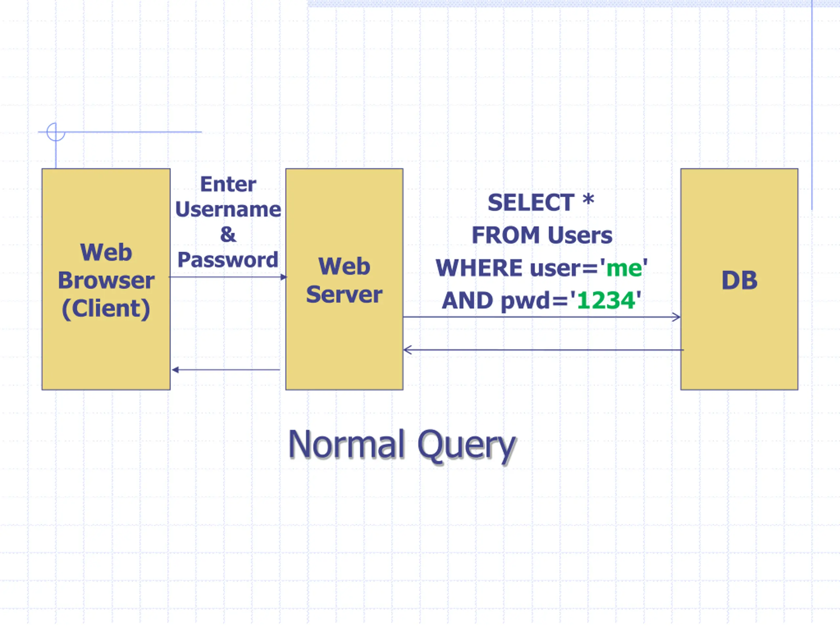Click the Web Browser (Client) box
The height and width of the screenshot is (630, 840).
(106, 279)
